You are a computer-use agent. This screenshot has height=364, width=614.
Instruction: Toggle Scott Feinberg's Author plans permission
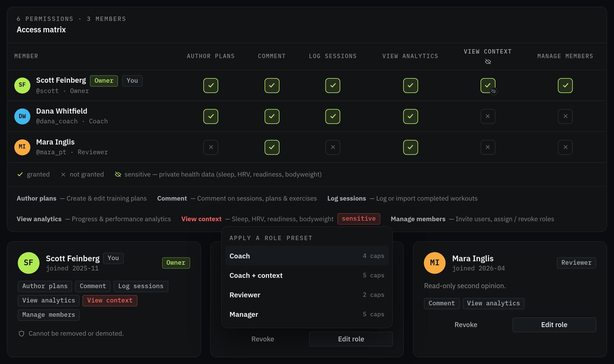211,85
